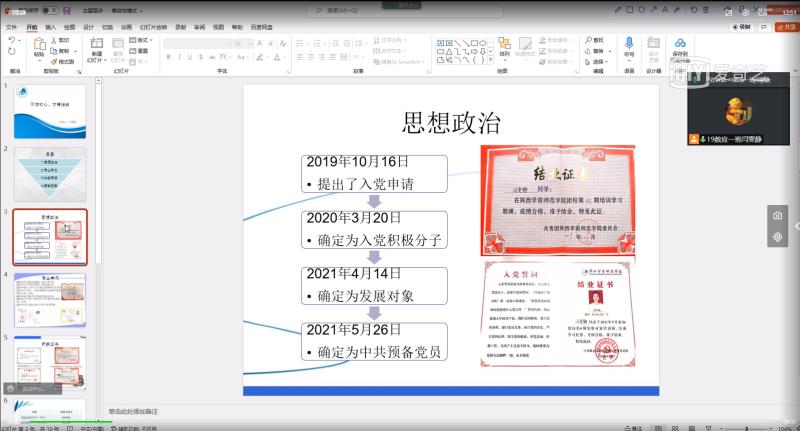Screen dimensions: 800x431
Task: Click the Copy icon
Action: pos(54,50)
